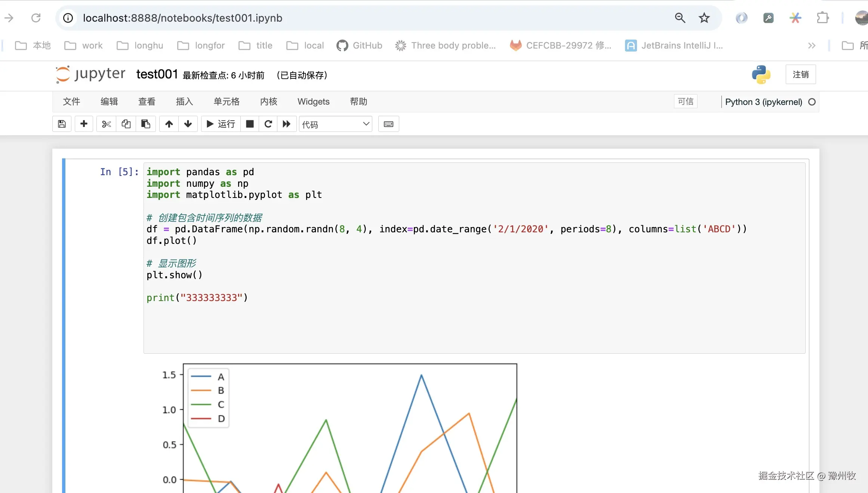Click the 注销 logout button

pos(800,75)
